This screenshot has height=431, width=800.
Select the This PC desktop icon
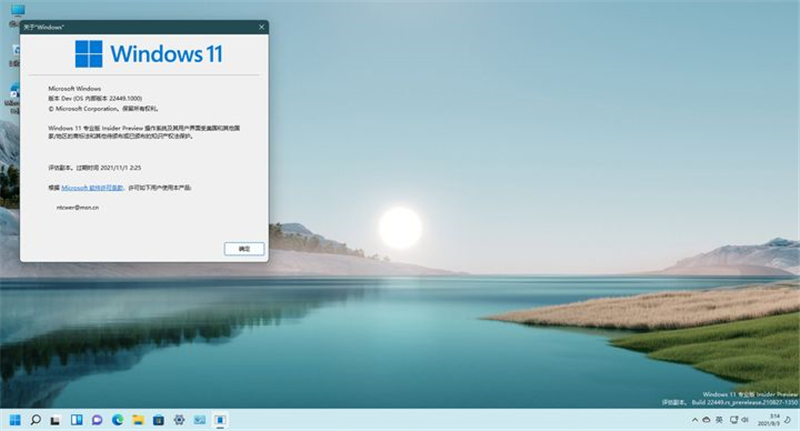[17, 12]
